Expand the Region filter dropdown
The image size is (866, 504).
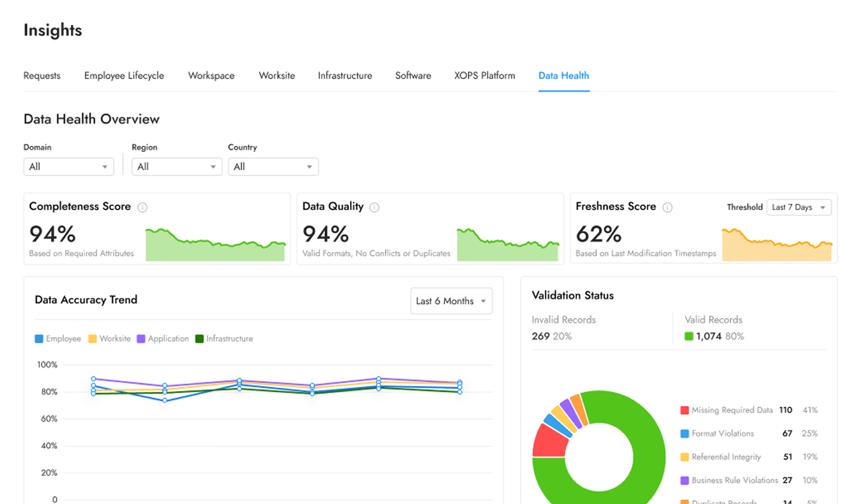176,166
